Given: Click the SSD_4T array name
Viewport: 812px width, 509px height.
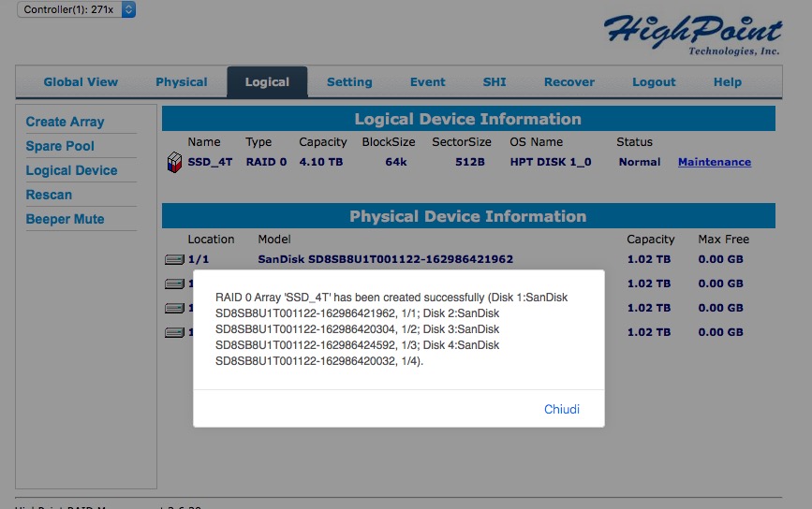Looking at the screenshot, I should point(210,162).
